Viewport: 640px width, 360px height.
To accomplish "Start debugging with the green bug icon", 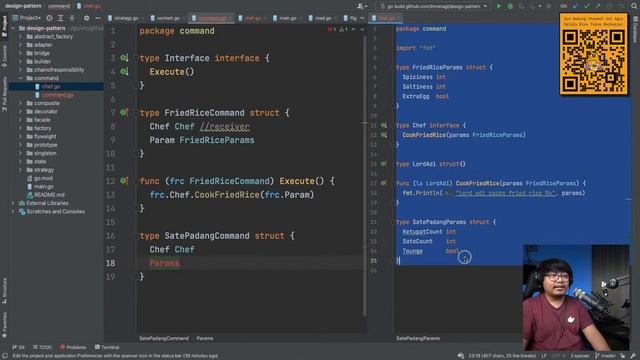I will point(510,6).
